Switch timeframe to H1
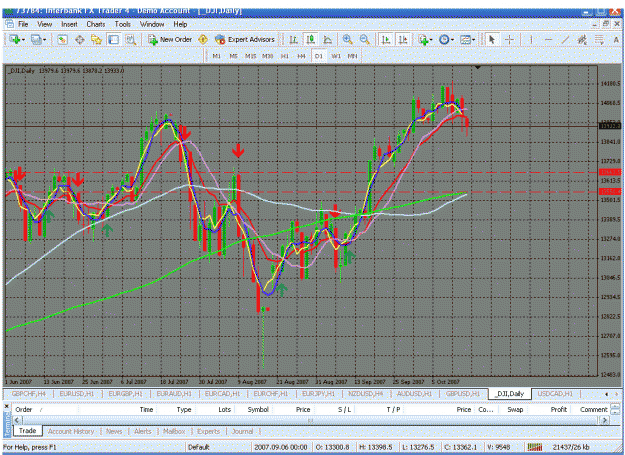The width and height of the screenshot is (625, 455). coord(285,56)
